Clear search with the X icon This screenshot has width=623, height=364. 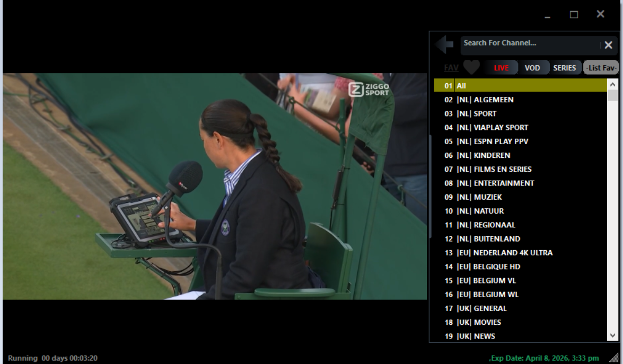pos(608,45)
